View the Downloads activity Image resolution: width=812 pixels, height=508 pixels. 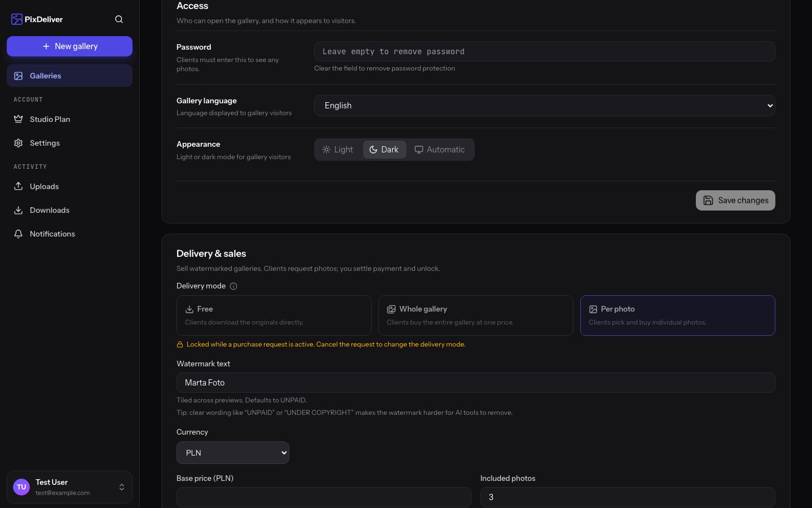tap(69, 210)
